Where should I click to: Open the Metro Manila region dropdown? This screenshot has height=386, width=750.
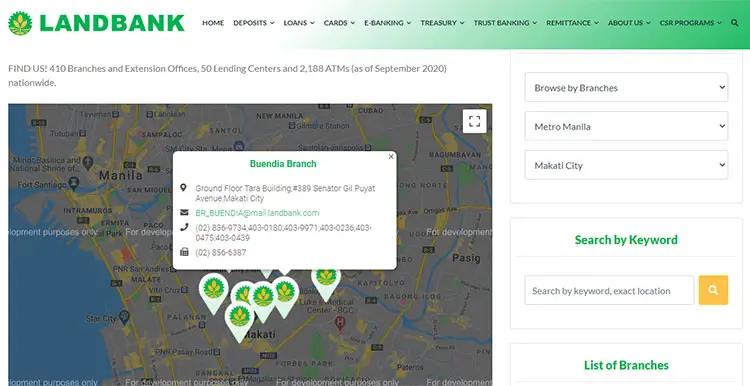[x=626, y=126]
